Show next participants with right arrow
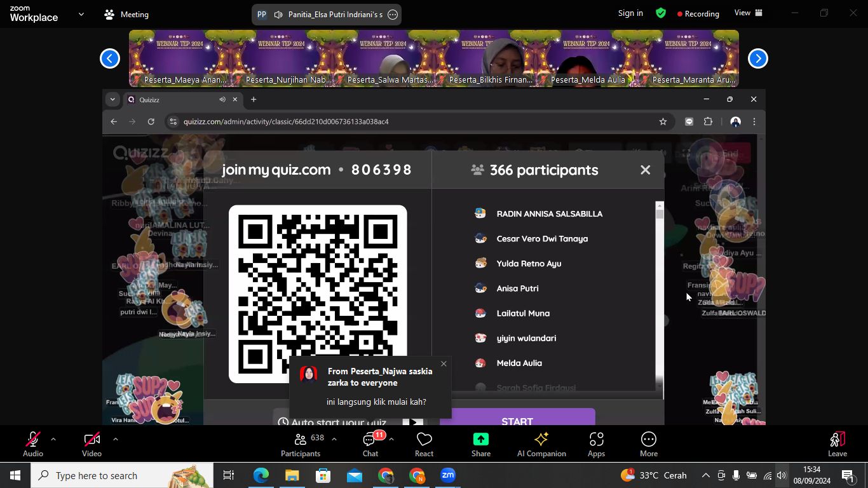This screenshot has width=868, height=488. (757, 58)
